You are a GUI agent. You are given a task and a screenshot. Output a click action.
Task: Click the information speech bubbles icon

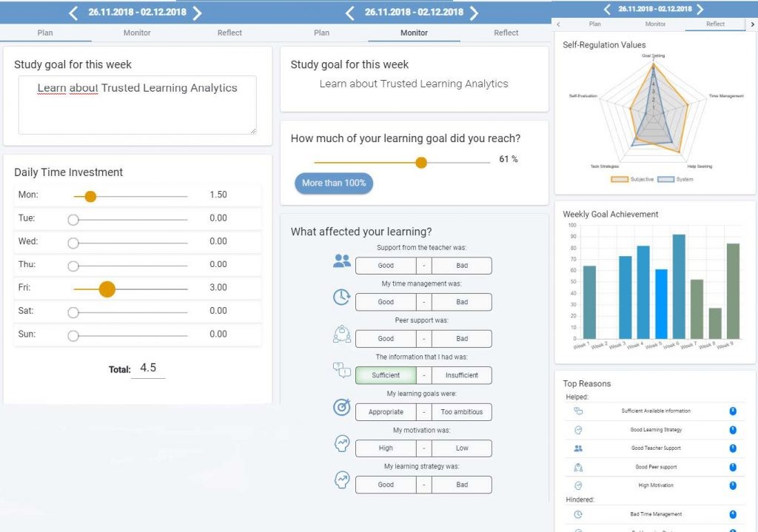click(x=342, y=370)
